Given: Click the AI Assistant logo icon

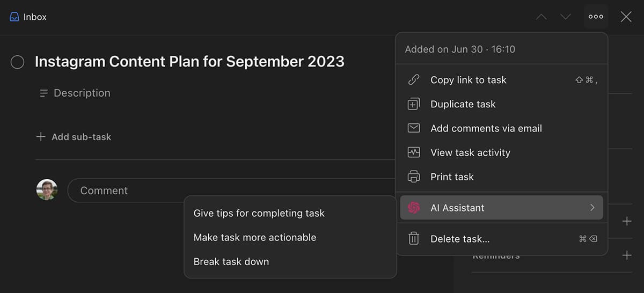Looking at the screenshot, I should (x=414, y=208).
